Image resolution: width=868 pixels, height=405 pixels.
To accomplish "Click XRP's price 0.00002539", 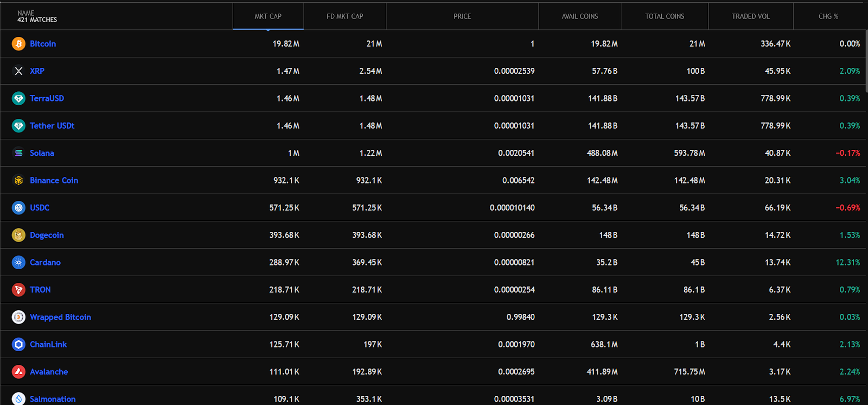I will [x=514, y=71].
